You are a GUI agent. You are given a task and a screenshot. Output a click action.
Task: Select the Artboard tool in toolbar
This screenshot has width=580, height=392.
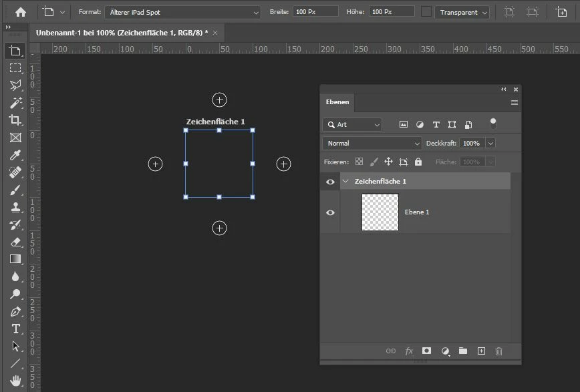tap(15, 51)
